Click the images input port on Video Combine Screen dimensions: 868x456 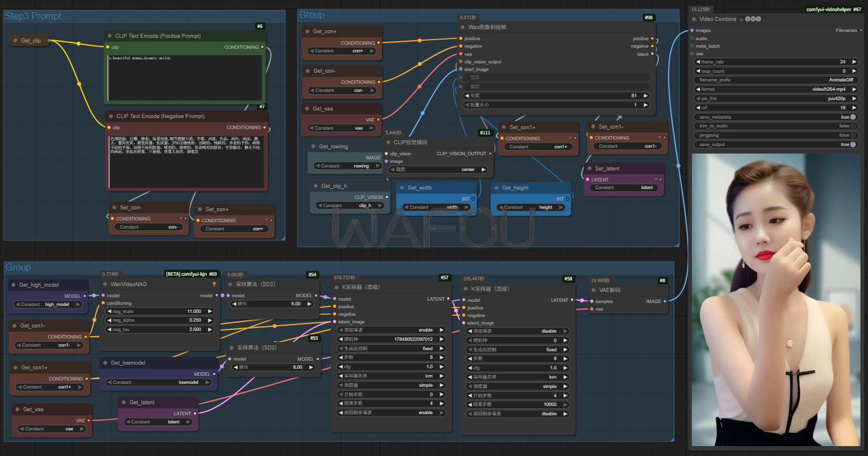point(692,30)
